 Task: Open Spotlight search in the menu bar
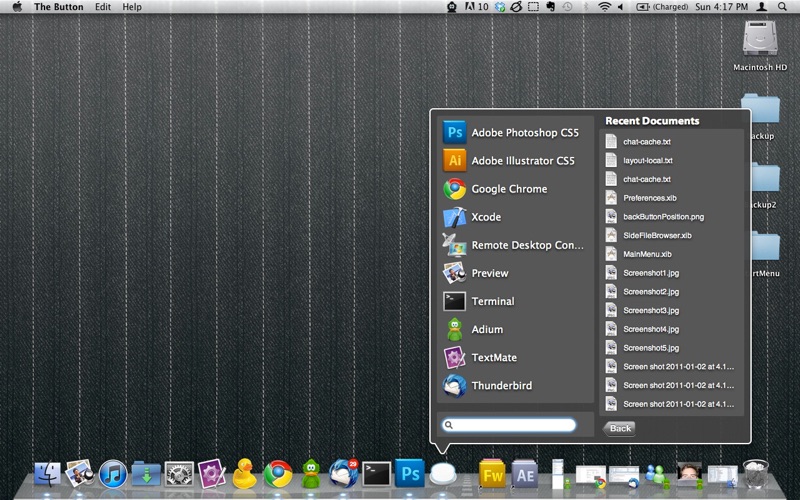(782, 7)
